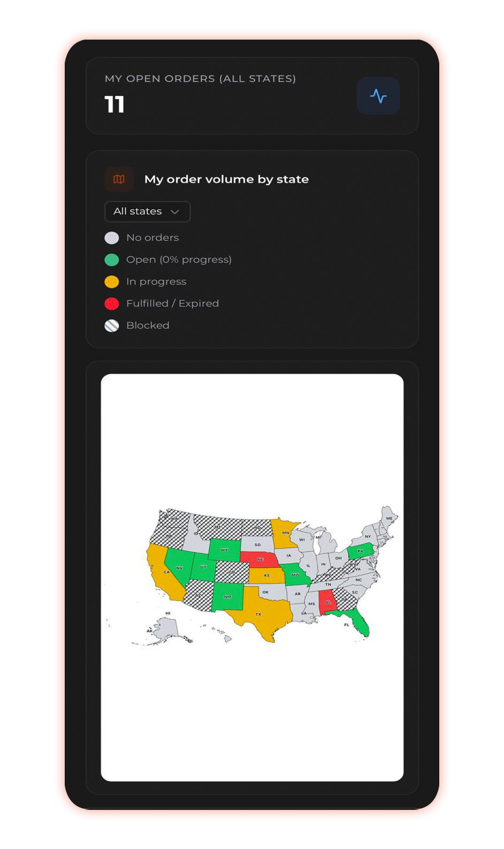Expand the state filter selector
The width and height of the screenshot is (504, 849).
point(147,211)
